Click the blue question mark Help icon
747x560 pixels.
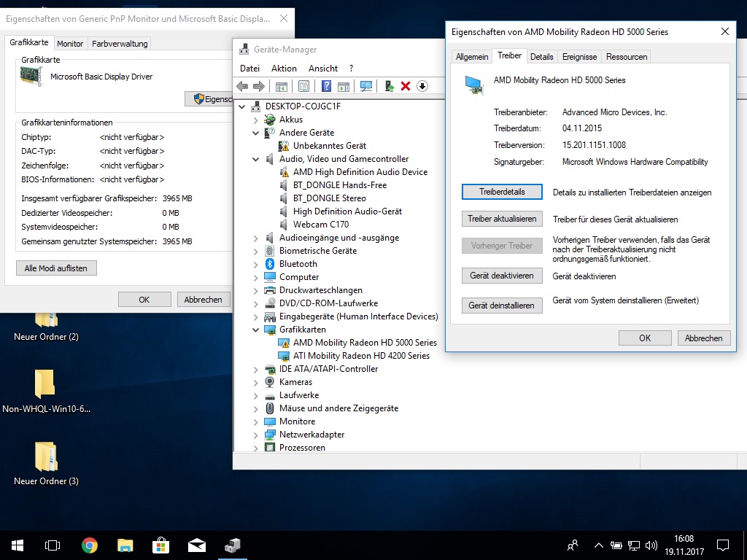point(326,86)
